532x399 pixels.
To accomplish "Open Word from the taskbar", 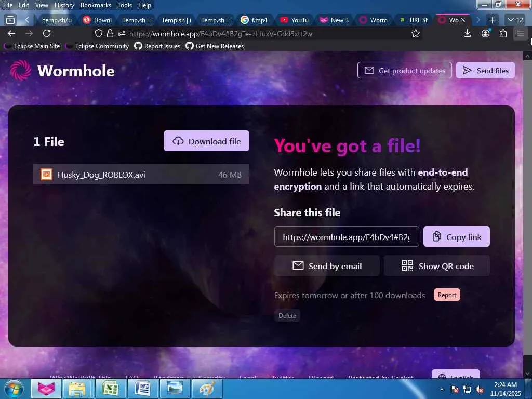I will [x=142, y=389].
